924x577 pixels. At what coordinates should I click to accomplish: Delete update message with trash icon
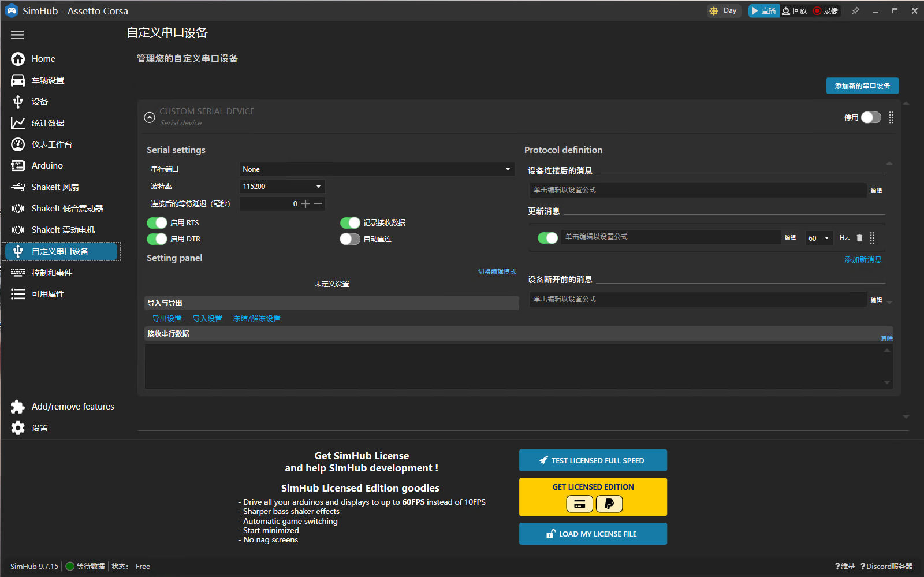[859, 238]
